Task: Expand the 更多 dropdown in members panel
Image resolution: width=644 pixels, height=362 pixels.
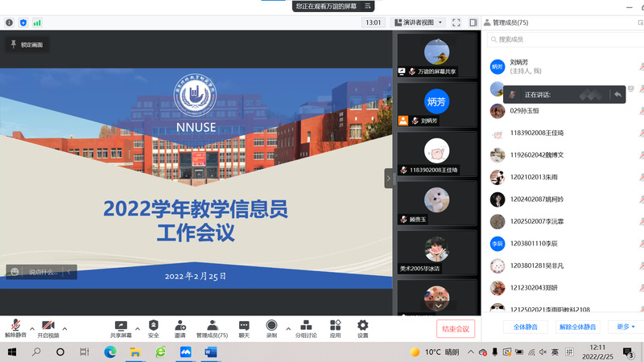Action: [625, 327]
